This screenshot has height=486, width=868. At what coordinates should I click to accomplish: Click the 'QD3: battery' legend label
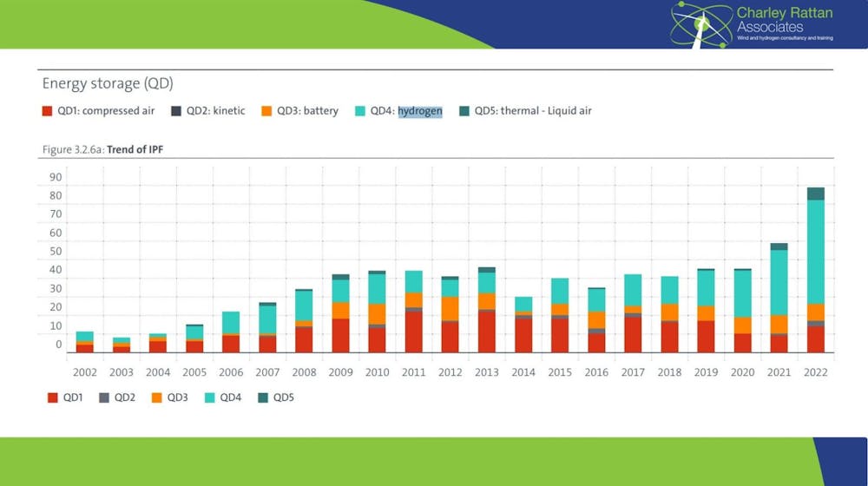pos(307,111)
